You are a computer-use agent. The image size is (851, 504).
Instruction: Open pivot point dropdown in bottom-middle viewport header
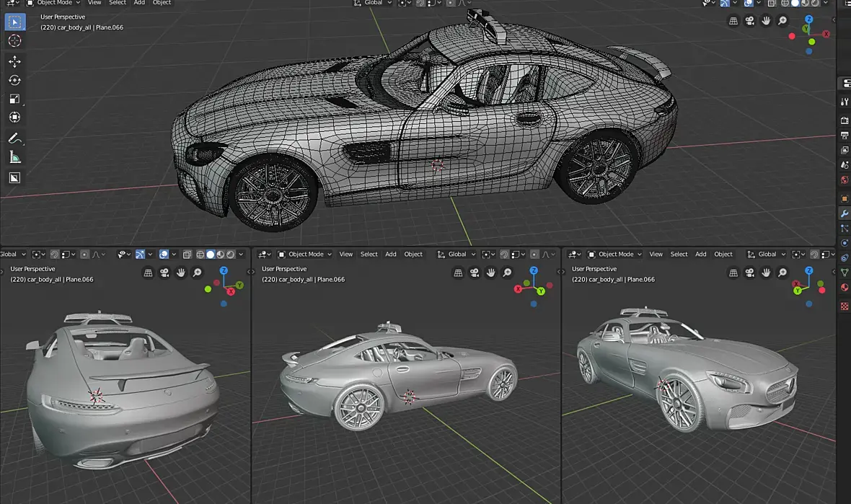(488, 254)
